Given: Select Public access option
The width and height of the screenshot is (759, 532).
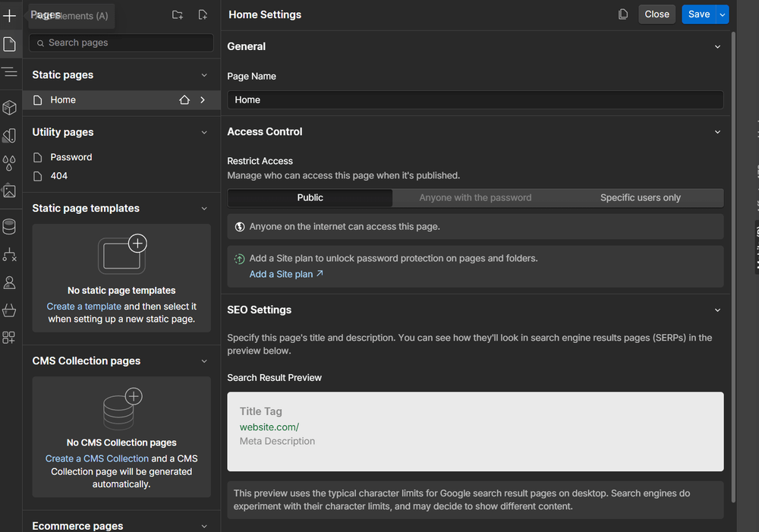Looking at the screenshot, I should tap(310, 198).
